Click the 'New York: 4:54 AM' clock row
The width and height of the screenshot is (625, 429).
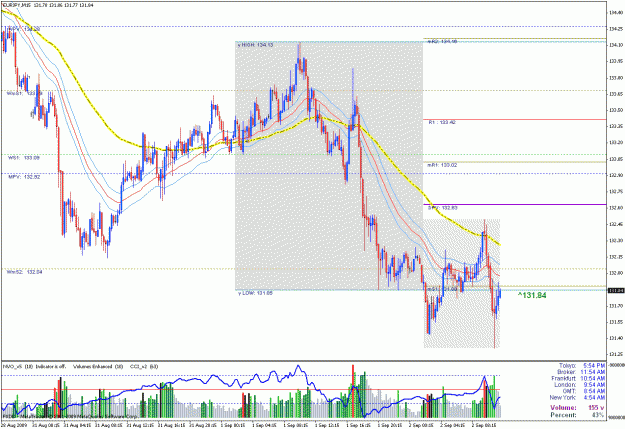pyautogui.click(x=577, y=398)
